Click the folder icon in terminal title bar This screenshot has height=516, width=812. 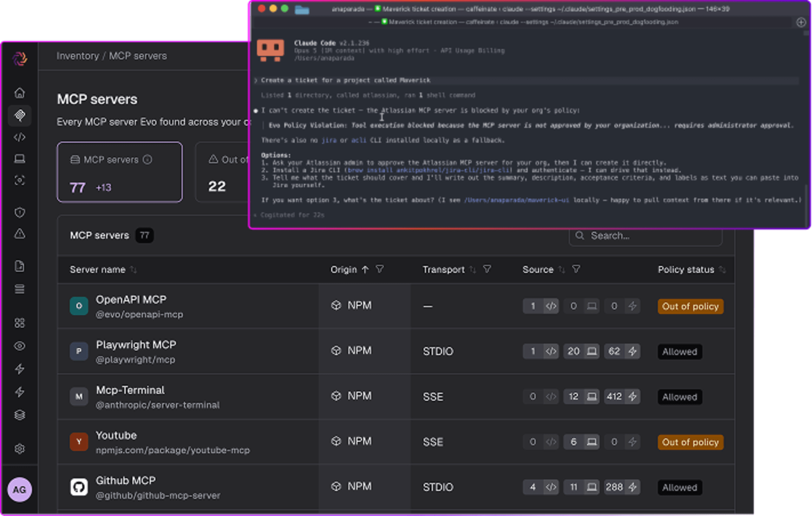[302, 10]
